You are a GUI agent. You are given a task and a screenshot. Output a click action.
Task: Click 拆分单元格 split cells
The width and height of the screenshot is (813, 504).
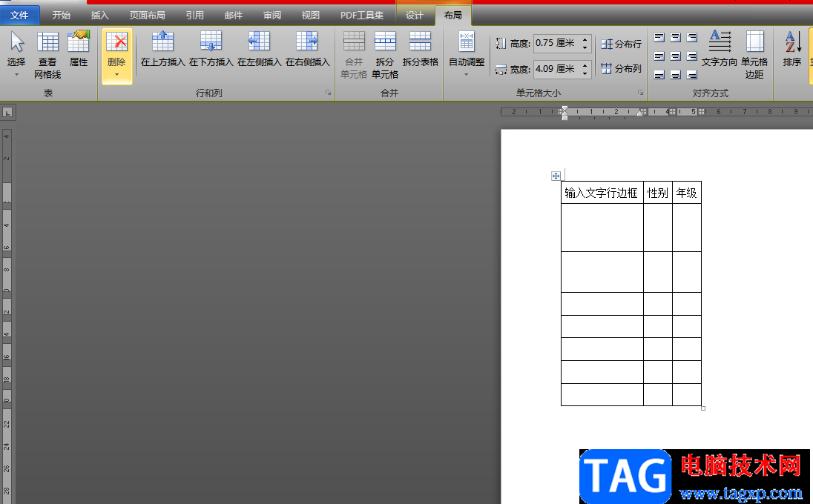tap(385, 55)
